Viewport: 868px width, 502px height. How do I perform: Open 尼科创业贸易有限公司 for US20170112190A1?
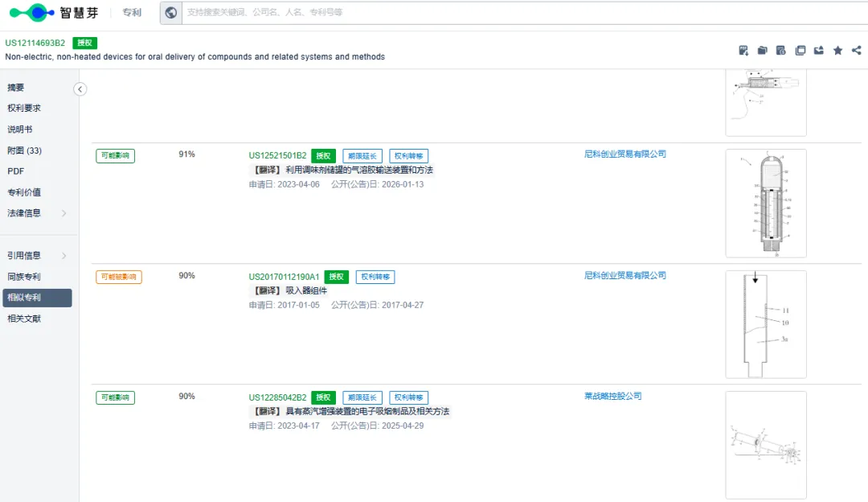[625, 275]
